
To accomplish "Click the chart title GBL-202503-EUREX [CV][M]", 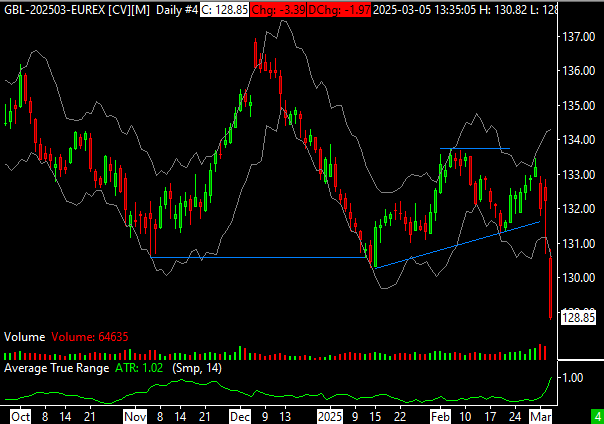I will 77,10.
